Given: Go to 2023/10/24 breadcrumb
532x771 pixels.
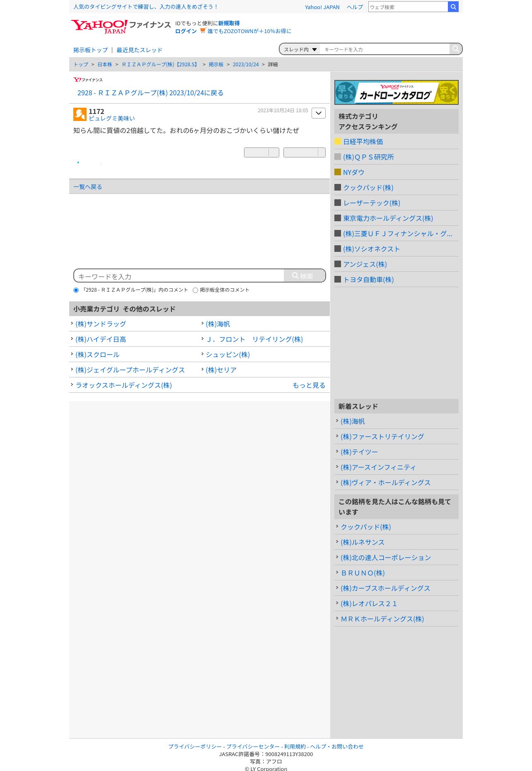Looking at the screenshot, I should [x=246, y=65].
